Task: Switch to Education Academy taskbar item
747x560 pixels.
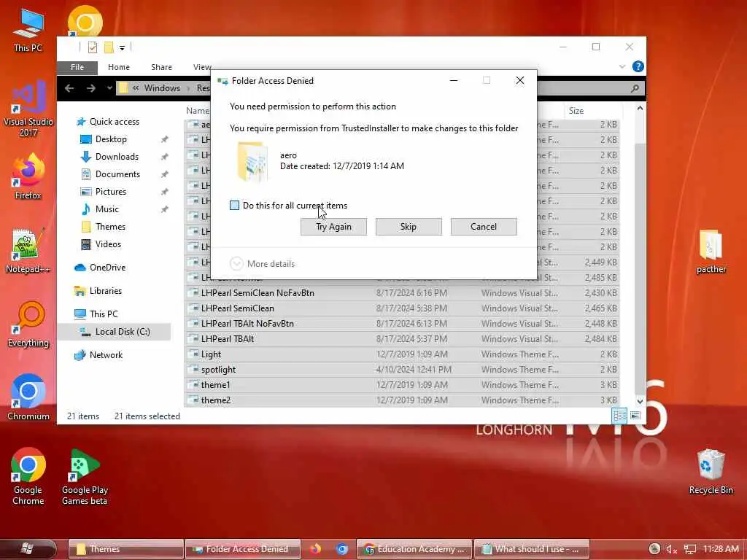Action: pyautogui.click(x=414, y=549)
